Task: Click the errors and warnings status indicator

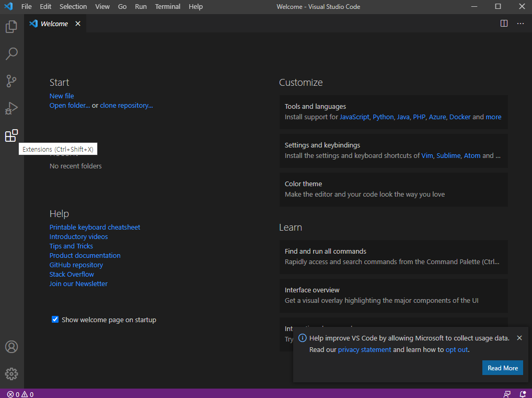Action: click(x=20, y=394)
